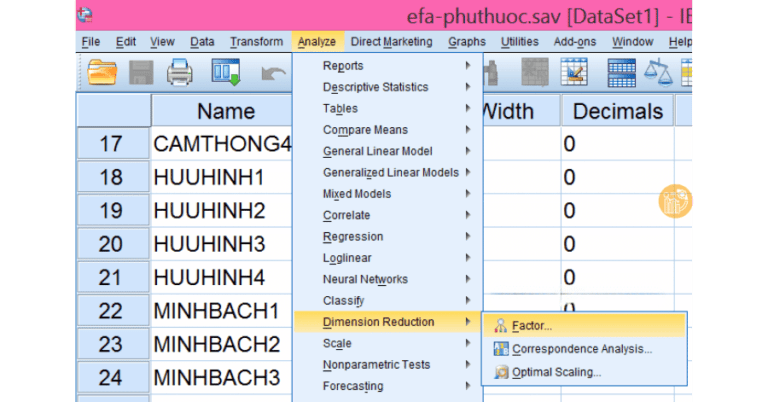768x402 pixels.
Task: Click the Undo arrow icon
Action: point(272,72)
